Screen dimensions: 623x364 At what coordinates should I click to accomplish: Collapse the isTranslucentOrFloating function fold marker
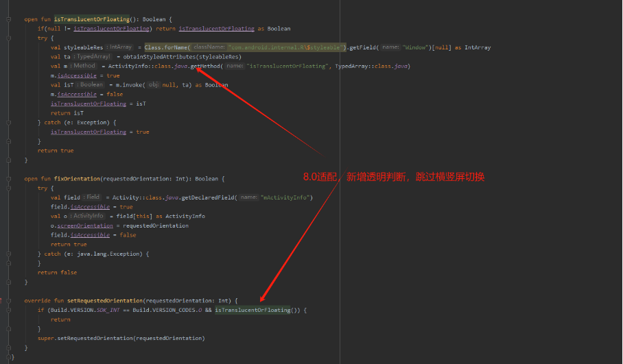[10, 19]
